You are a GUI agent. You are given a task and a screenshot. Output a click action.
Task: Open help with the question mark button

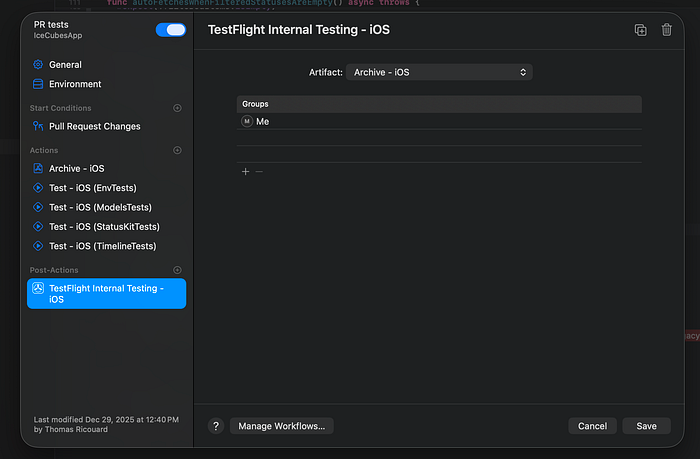click(x=216, y=426)
